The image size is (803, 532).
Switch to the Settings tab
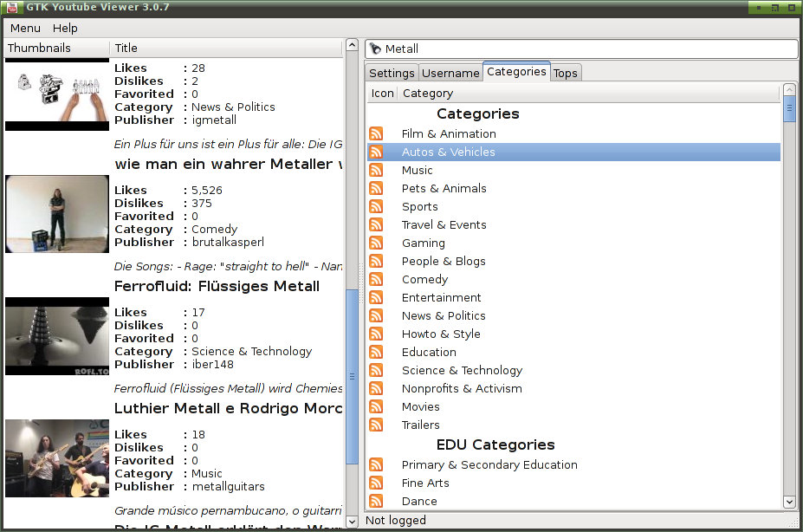point(392,73)
